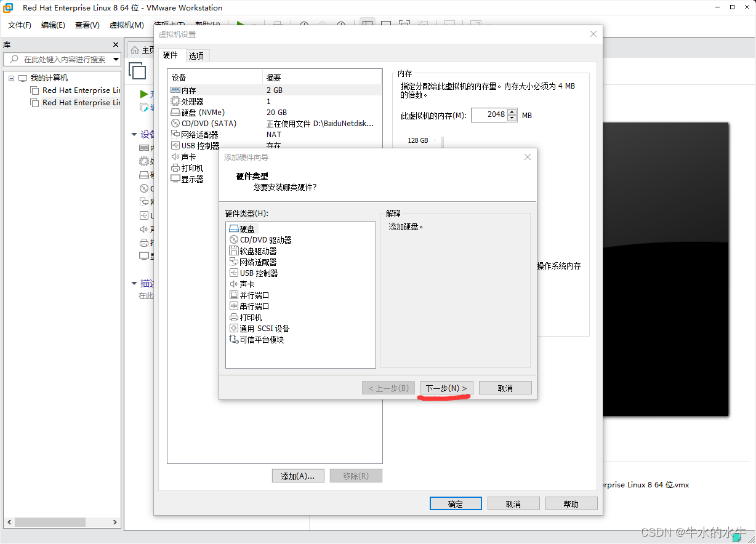Cancel the 添加硬件向导 wizard
Image resolution: width=756 pixels, height=544 pixels.
coord(505,388)
